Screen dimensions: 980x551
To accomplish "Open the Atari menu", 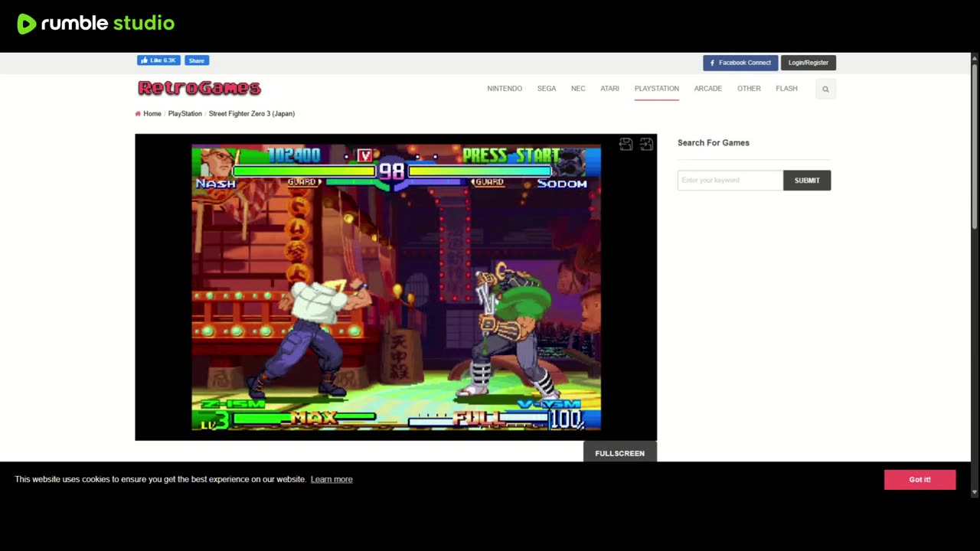I will click(609, 89).
